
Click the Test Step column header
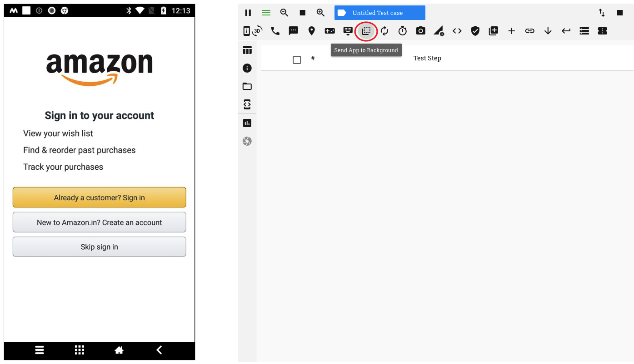[427, 58]
